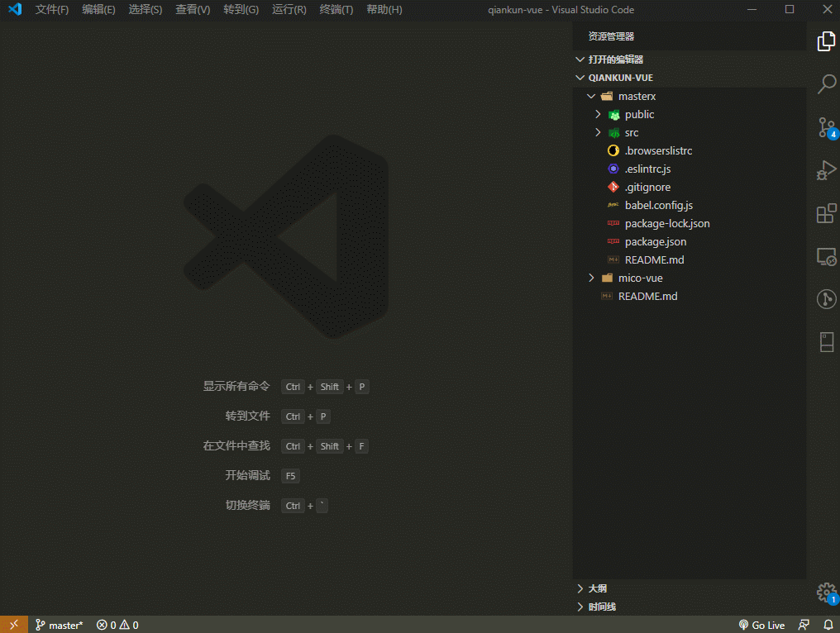Expand the public folder chevron
Image resolution: width=840 pixels, height=633 pixels.
click(x=598, y=114)
